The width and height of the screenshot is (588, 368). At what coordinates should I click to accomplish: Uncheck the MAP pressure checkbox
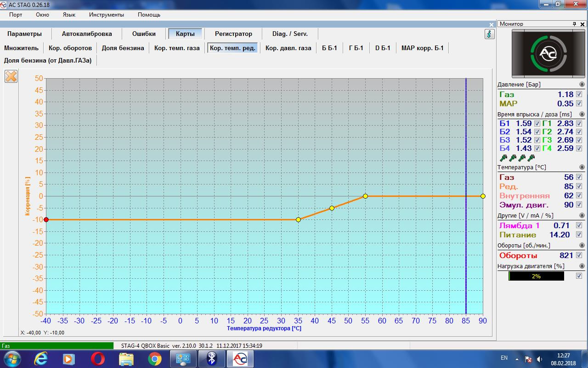(579, 103)
